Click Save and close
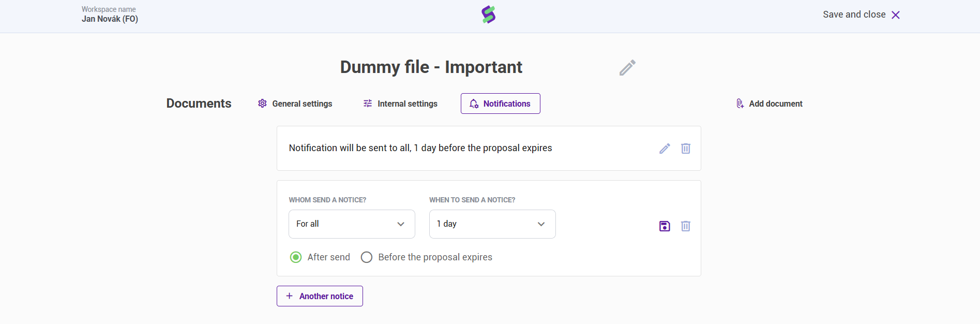 [x=854, y=14]
